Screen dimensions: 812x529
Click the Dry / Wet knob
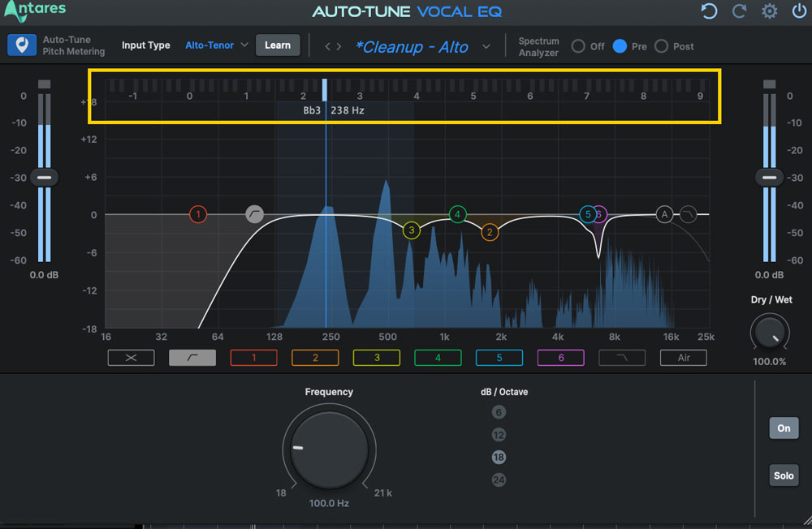click(769, 333)
